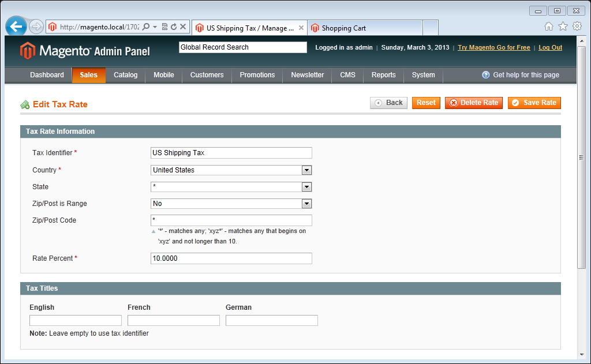
Task: Open the Sales menu
Action: tap(89, 75)
